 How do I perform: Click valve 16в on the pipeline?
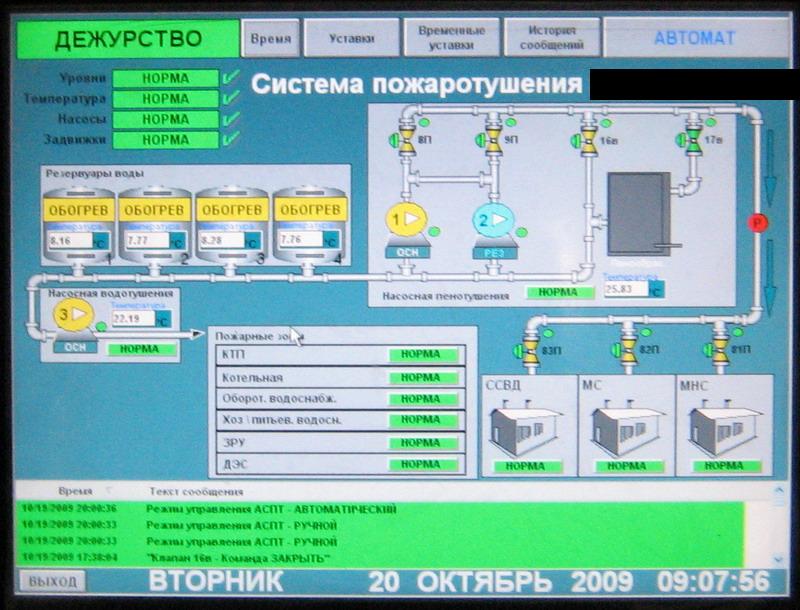coord(589,140)
